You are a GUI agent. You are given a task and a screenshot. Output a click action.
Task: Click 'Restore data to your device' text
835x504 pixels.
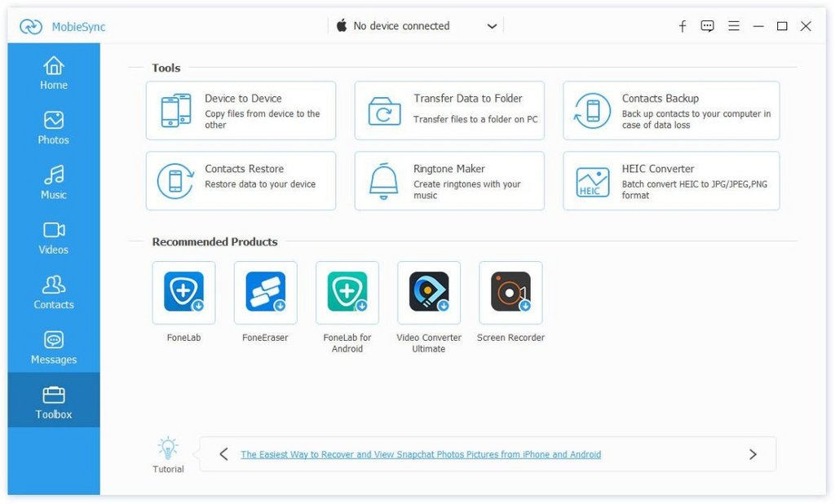260,184
